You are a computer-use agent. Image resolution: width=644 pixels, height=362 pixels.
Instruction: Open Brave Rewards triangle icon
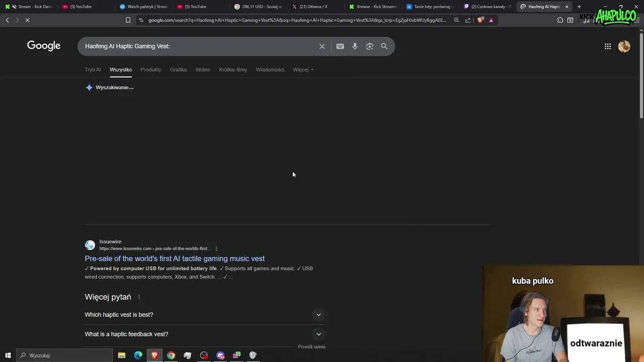(x=491, y=20)
